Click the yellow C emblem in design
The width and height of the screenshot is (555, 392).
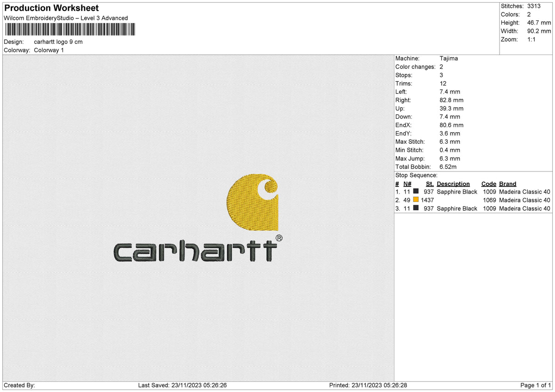253,202
